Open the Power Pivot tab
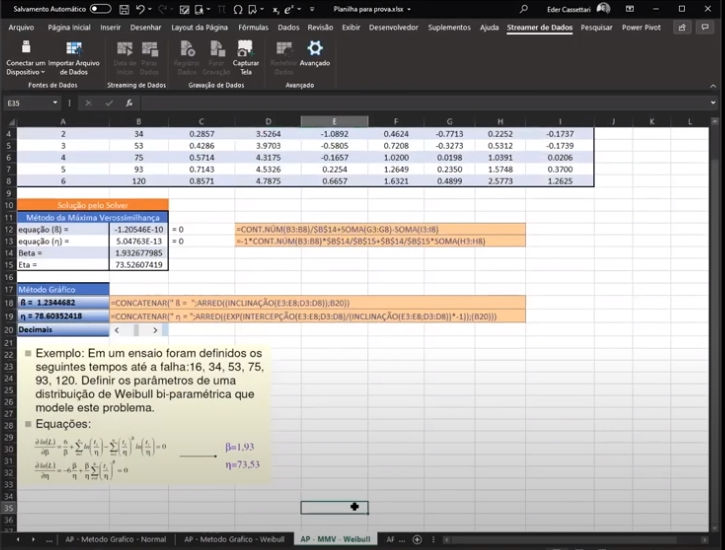The image size is (725, 550). 641,27
